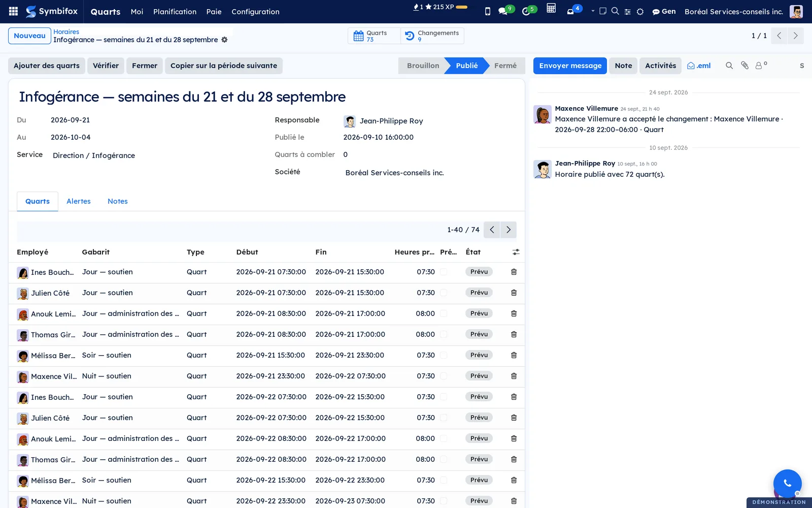This screenshot has height=508, width=812.
Task: Click the paperclip attachments icon
Action: click(745, 66)
